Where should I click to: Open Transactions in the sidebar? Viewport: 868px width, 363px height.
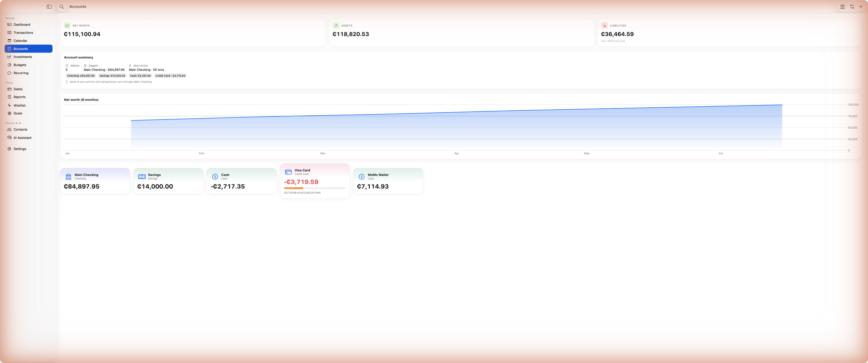tap(28, 33)
